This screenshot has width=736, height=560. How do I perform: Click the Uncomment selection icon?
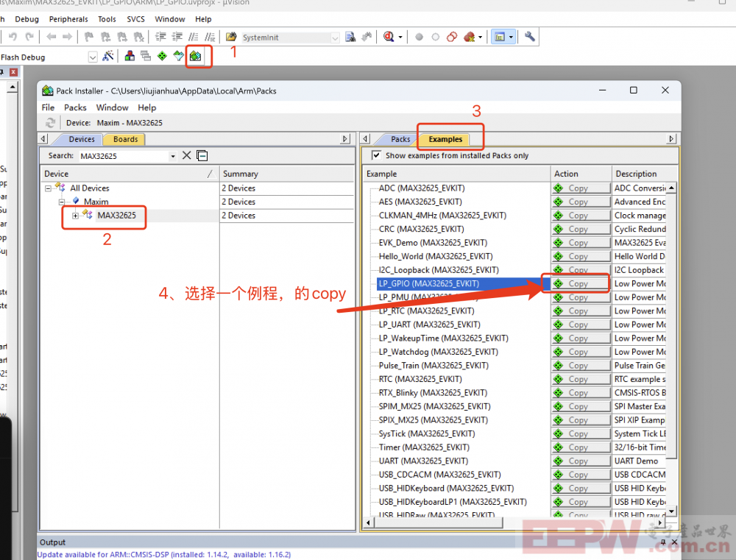pyautogui.click(x=210, y=37)
